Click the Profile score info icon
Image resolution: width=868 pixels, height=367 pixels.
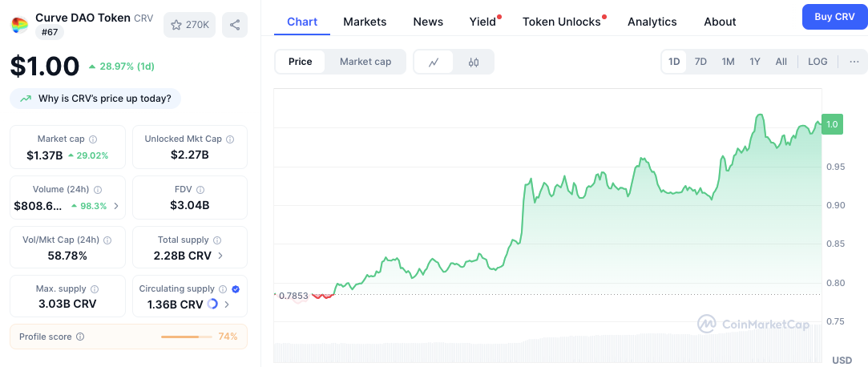coord(80,337)
